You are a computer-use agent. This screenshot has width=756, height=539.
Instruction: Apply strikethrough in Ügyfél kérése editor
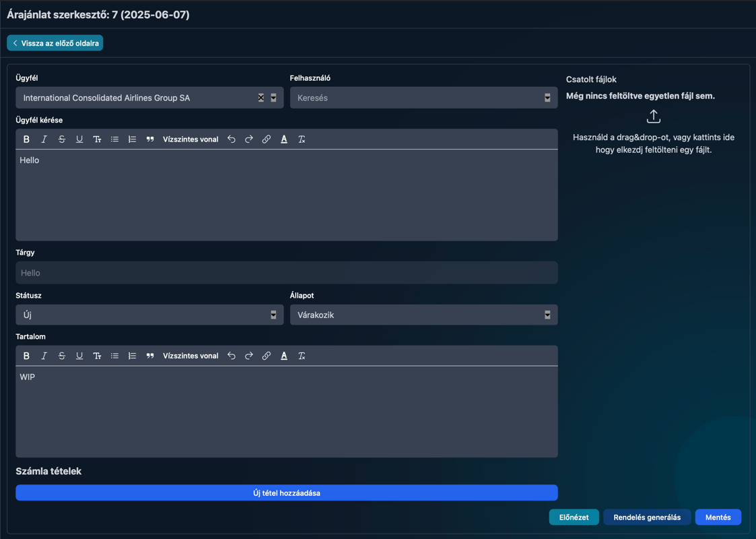[x=62, y=139]
